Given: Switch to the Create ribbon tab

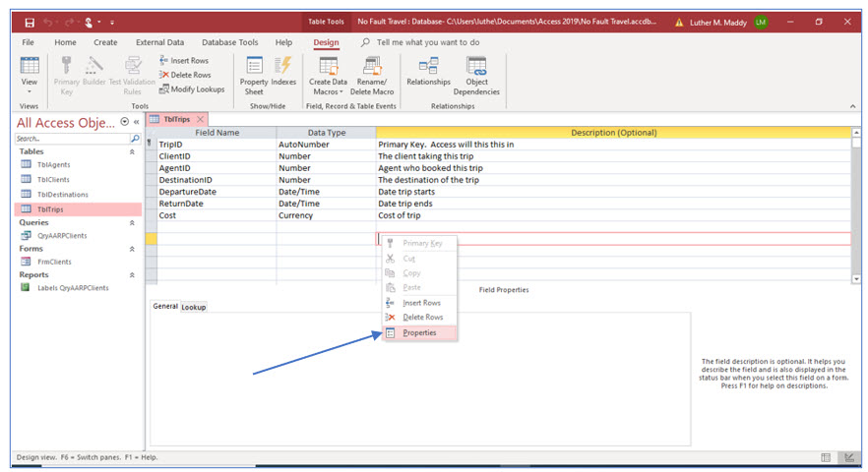Looking at the screenshot, I should pyautogui.click(x=105, y=42).
